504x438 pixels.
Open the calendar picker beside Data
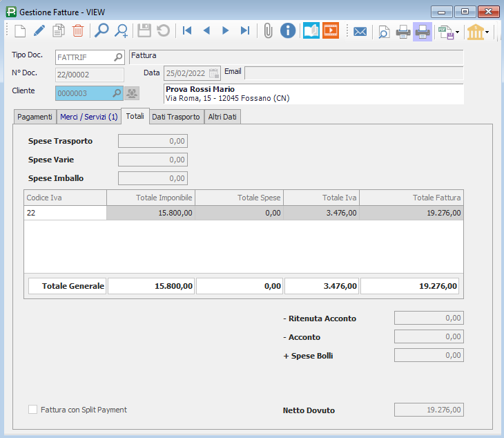214,73
